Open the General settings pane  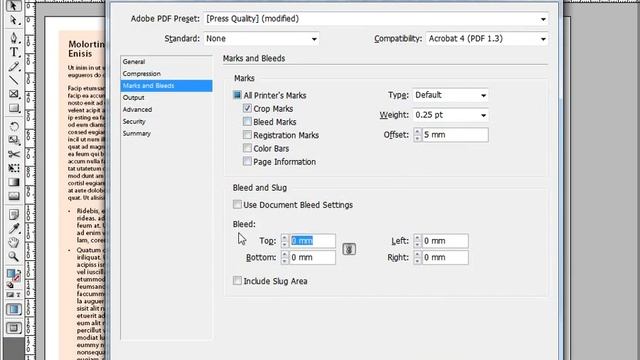[x=167, y=62]
